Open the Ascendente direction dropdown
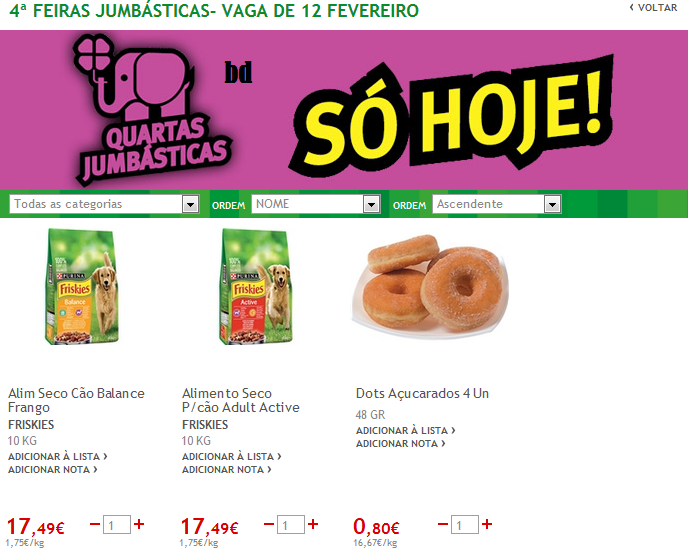The image size is (700, 555). pos(496,204)
